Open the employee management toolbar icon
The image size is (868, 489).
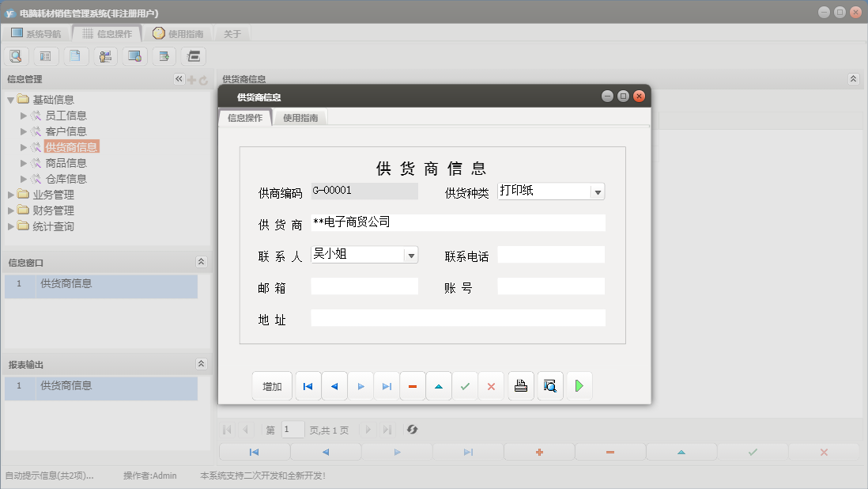[x=104, y=55]
